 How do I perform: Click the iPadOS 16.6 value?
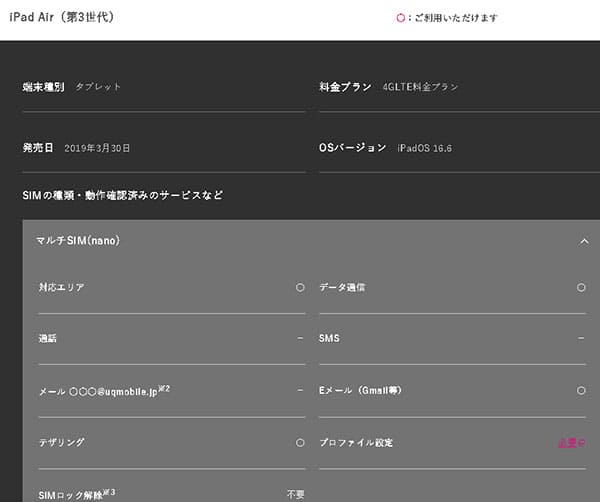[424, 148]
